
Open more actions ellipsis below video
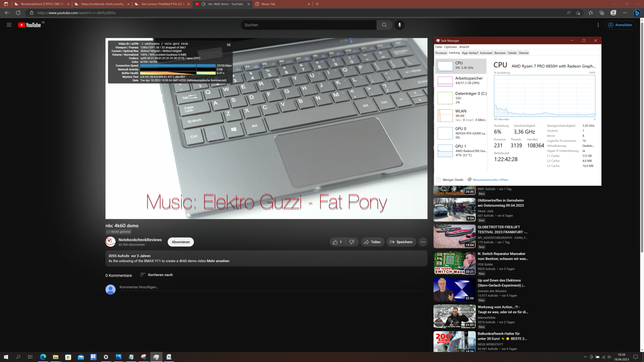click(x=423, y=242)
